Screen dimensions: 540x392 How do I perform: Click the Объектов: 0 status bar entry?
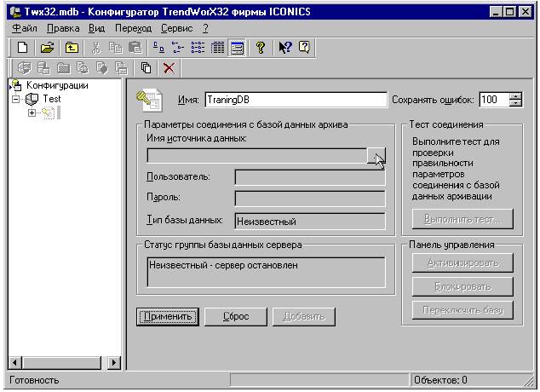pos(440,380)
